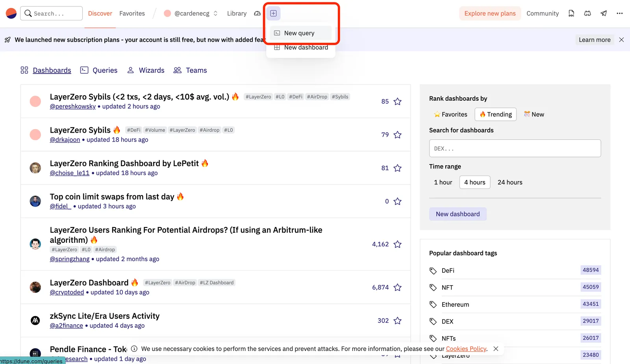Close the cookies notice

(x=496, y=349)
